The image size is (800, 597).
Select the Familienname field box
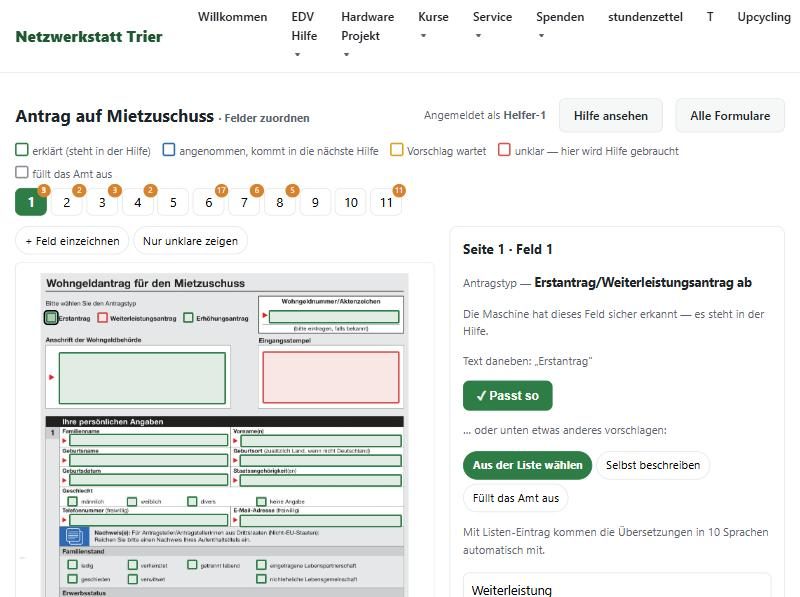coord(149,440)
